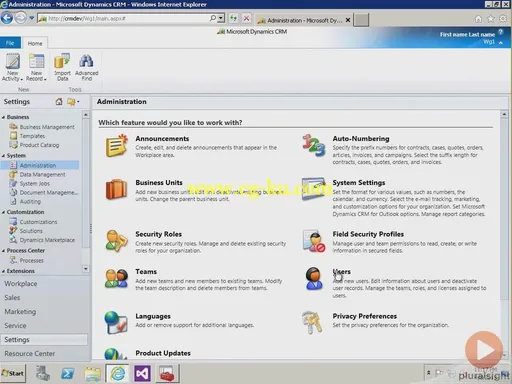Select the Home ribbon tab
Image resolution: width=512 pixels, height=384 pixels.
35,43
